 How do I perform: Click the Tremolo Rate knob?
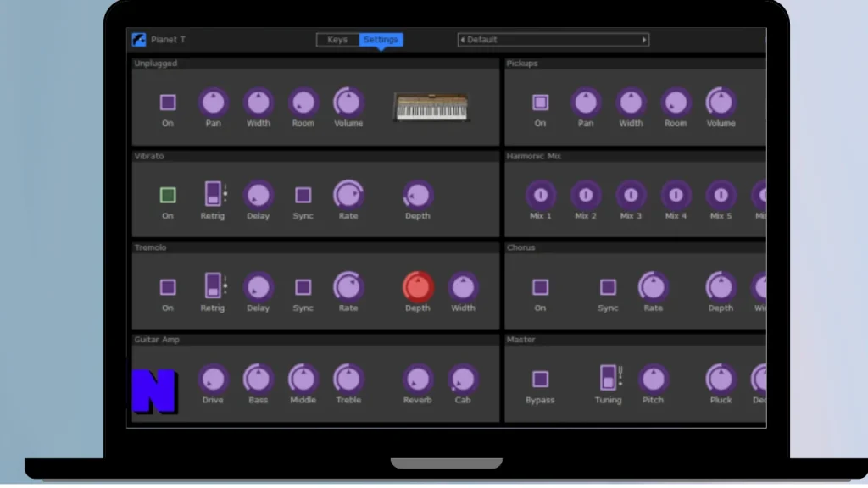tap(348, 287)
